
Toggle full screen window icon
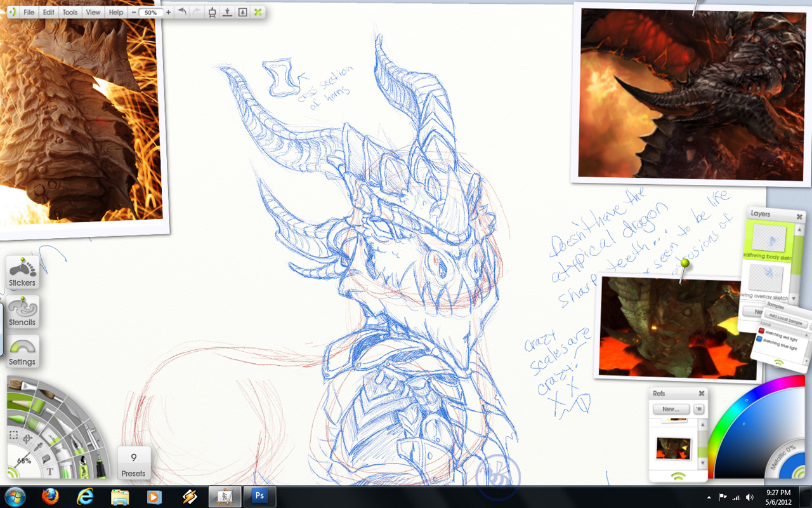242,12
